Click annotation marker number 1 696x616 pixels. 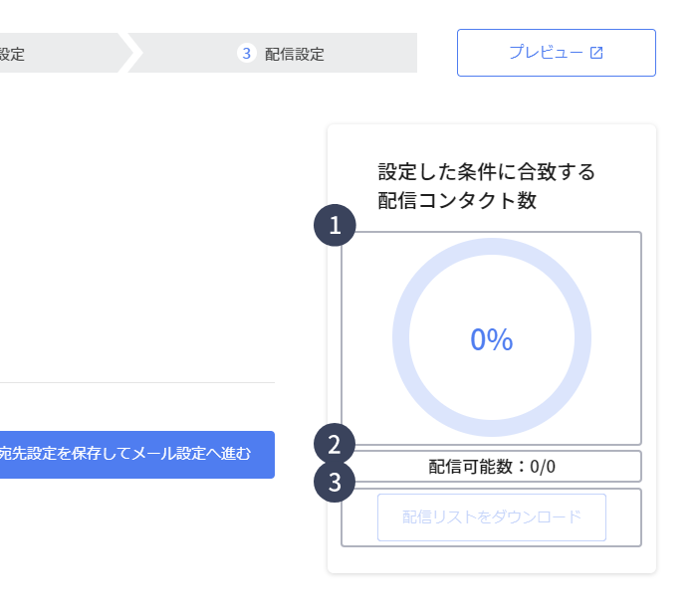tap(335, 225)
